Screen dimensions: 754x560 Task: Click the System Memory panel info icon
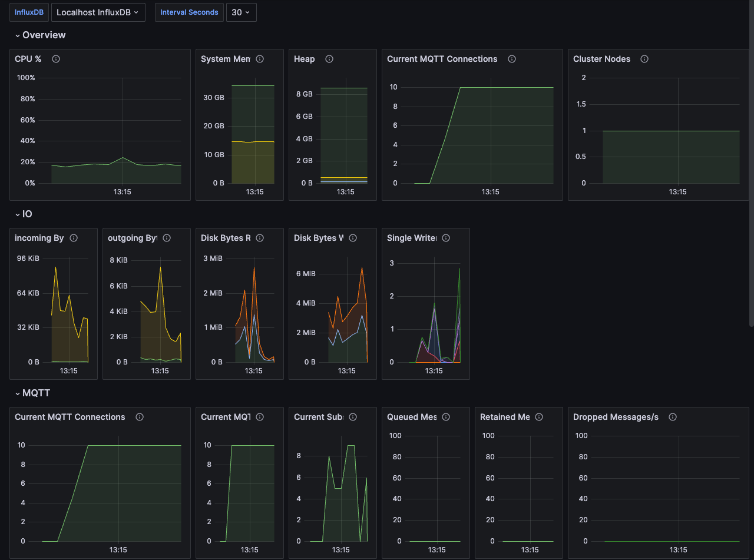260,59
